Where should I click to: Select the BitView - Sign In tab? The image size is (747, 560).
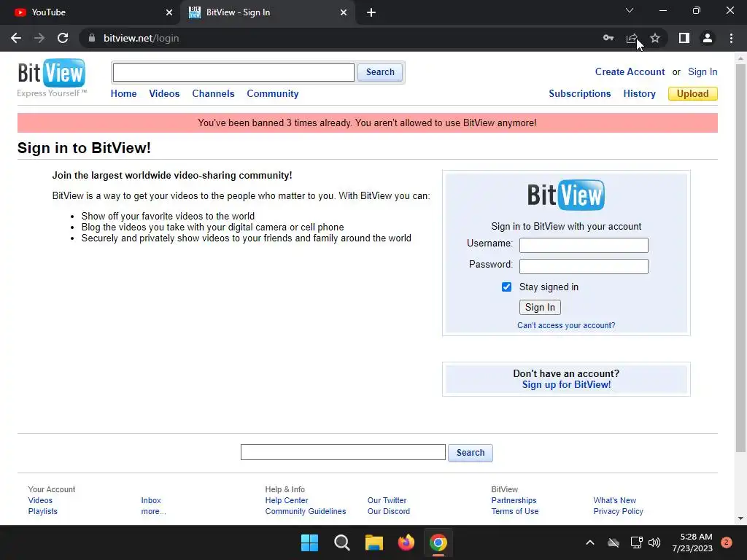click(267, 12)
